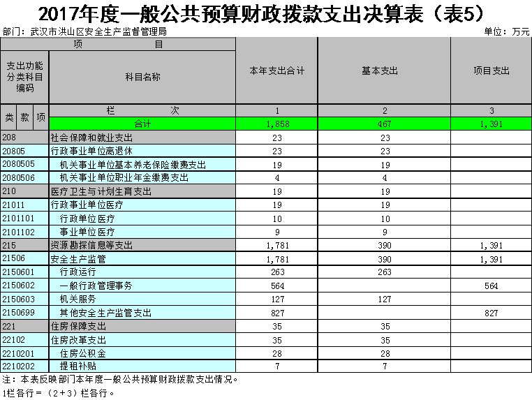Image resolution: width=532 pixels, height=400 pixels.
Task: Click the green 合计 row label
Action: [142, 124]
